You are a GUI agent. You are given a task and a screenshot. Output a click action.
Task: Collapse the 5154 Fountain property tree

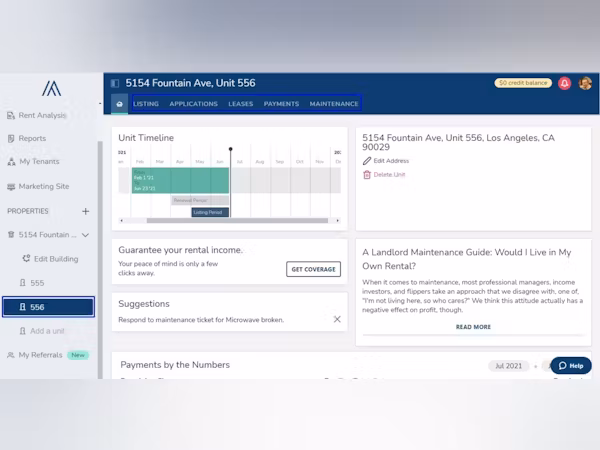[x=85, y=235]
